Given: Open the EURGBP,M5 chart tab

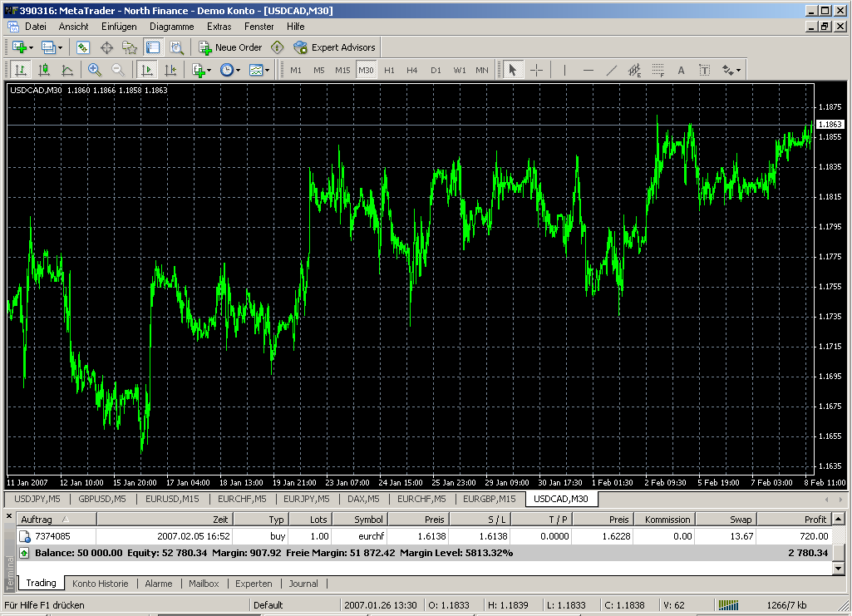Looking at the screenshot, I should coord(489,499).
